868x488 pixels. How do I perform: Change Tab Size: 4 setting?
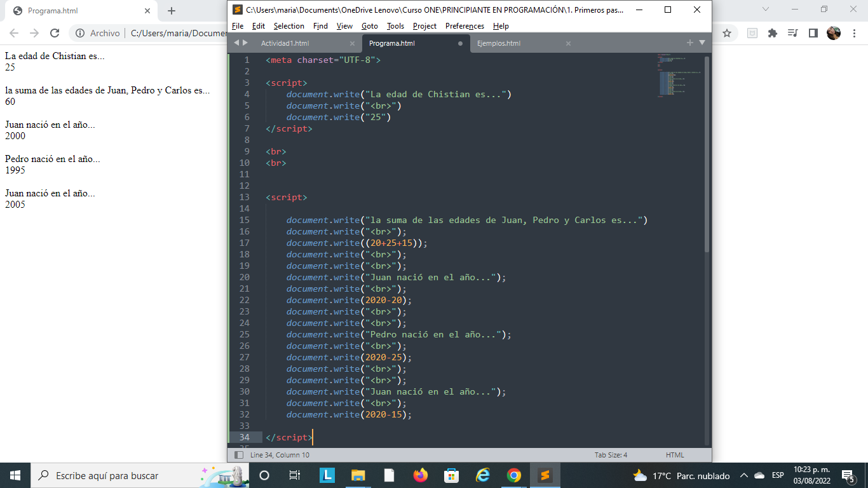coord(611,455)
